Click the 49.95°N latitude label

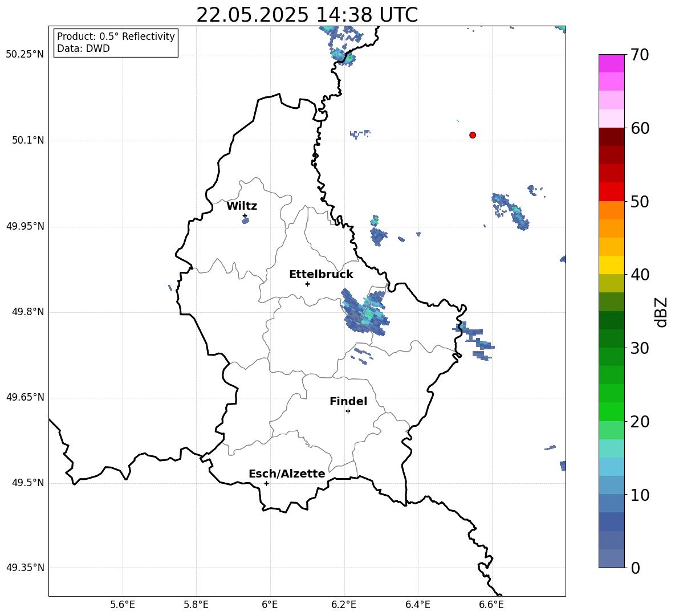[x=25, y=226]
